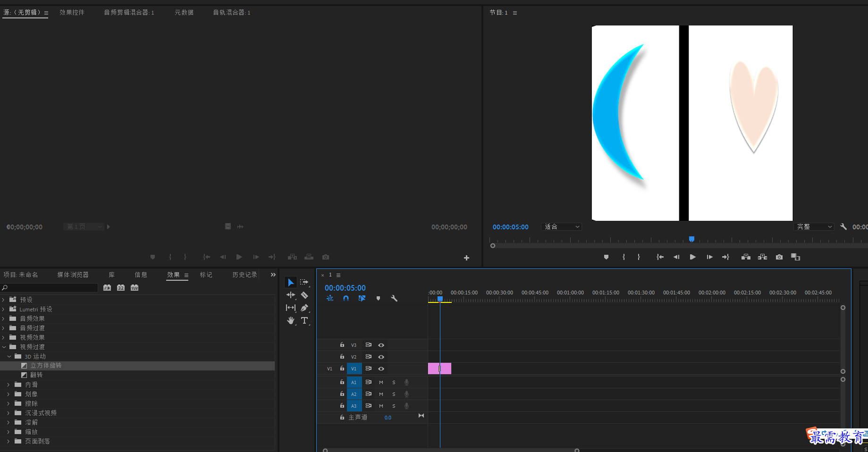
Task: Toggle Linked Selection in timeline
Action: (x=362, y=298)
